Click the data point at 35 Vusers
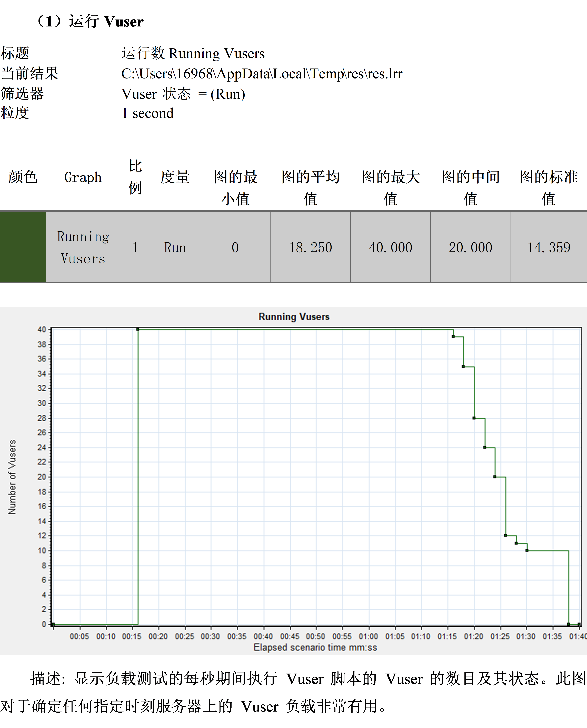The width and height of the screenshot is (587, 728). coord(463,367)
